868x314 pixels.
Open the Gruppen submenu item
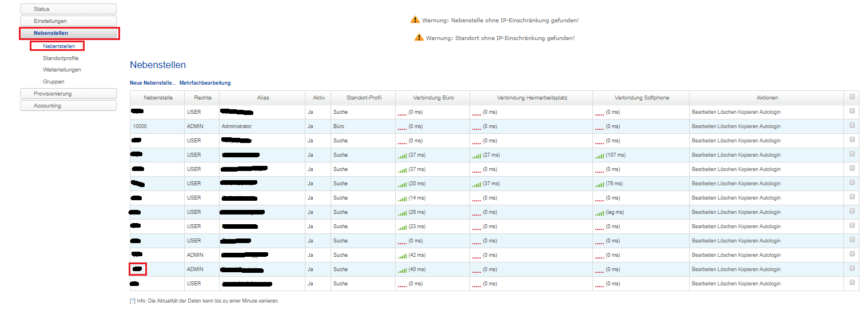(53, 82)
